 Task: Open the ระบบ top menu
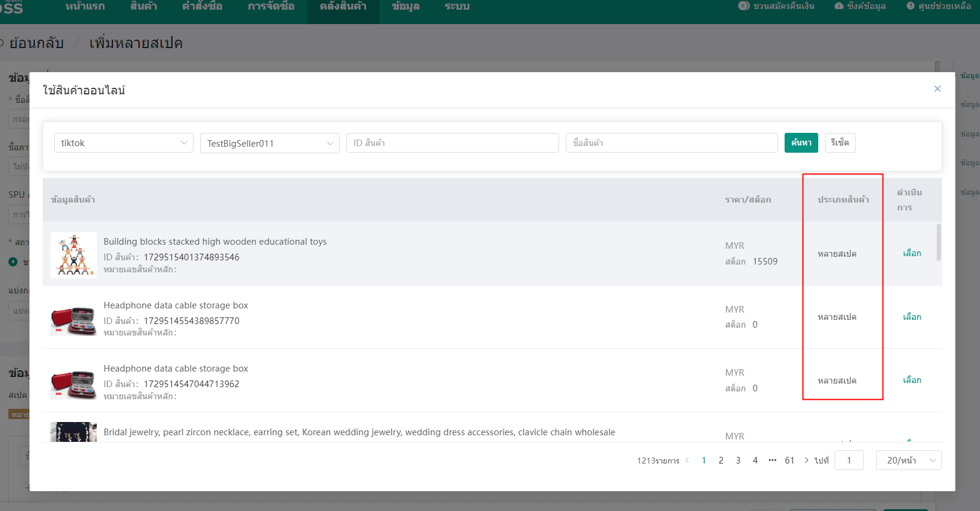(x=457, y=7)
